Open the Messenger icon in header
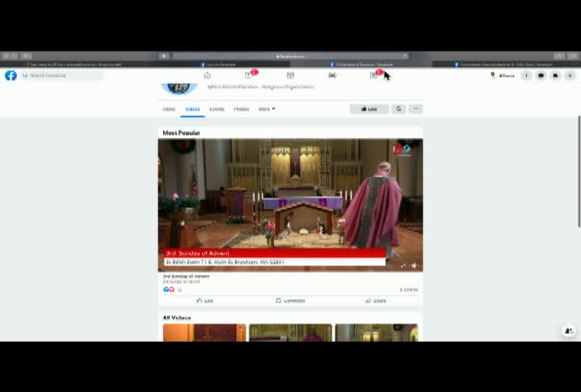581x392 pixels. (541, 76)
